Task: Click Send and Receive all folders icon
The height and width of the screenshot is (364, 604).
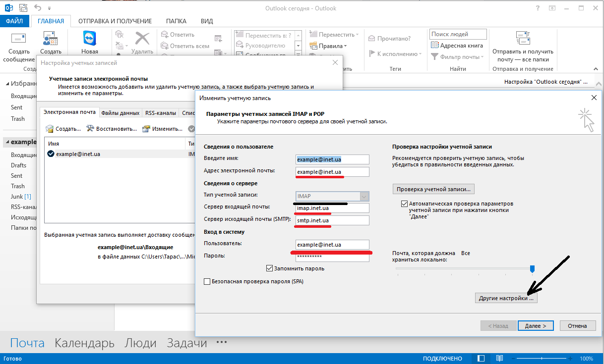Action: [523, 39]
